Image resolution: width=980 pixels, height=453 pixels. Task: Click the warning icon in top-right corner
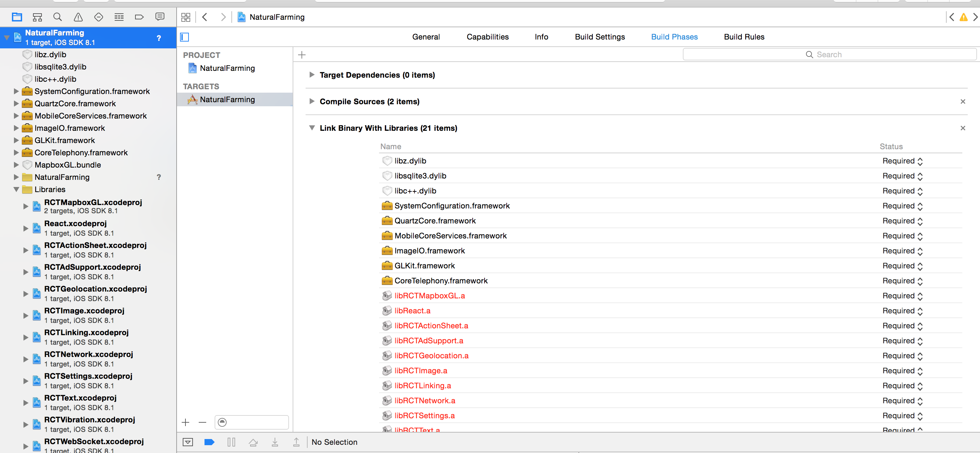click(x=964, y=17)
